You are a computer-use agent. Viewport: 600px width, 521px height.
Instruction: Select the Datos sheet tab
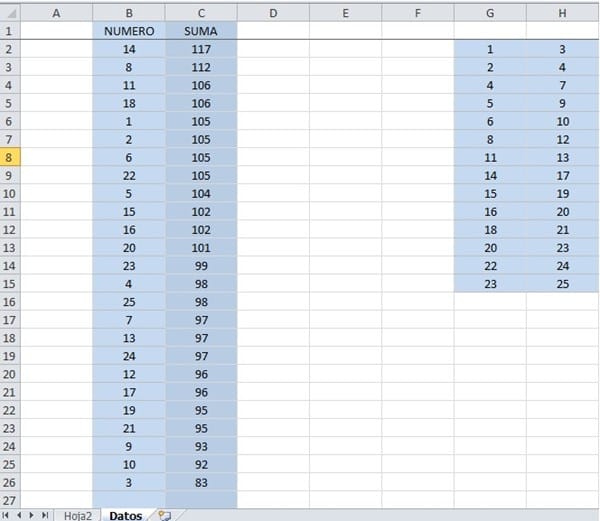126,516
